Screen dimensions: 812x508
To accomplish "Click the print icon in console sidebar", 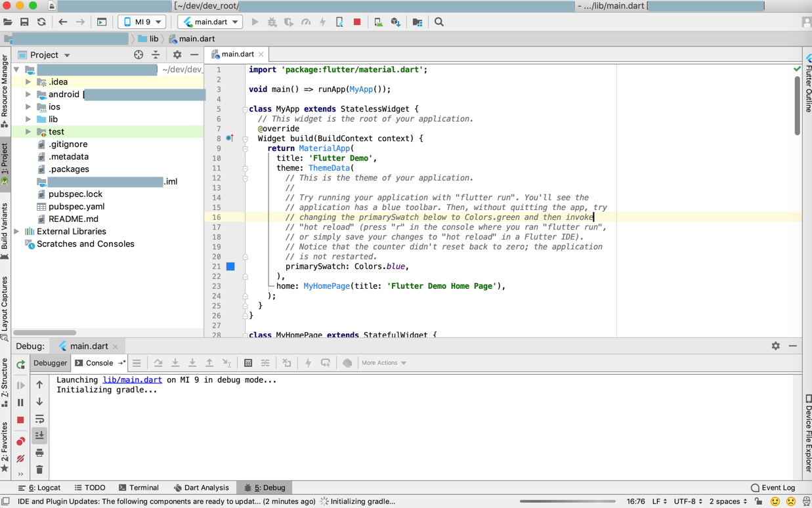I will point(39,452).
